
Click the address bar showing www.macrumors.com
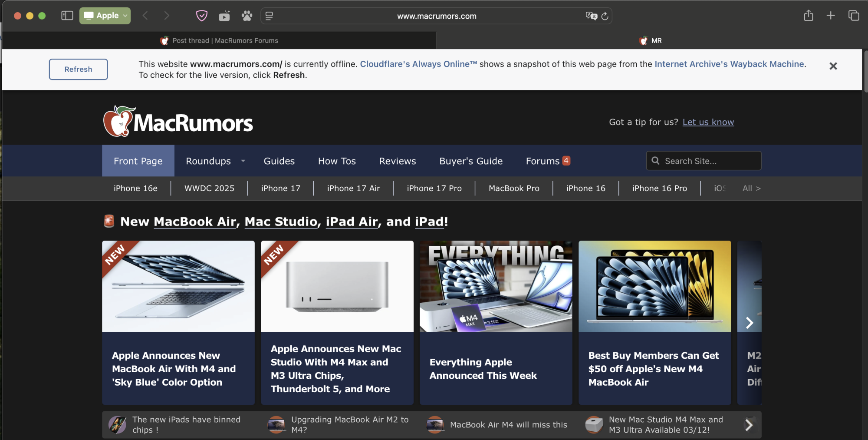tap(437, 16)
